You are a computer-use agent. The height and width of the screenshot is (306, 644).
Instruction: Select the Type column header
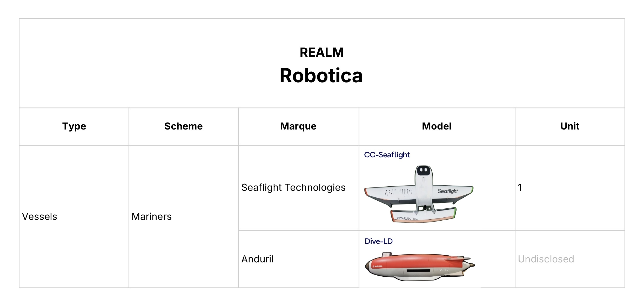click(74, 126)
